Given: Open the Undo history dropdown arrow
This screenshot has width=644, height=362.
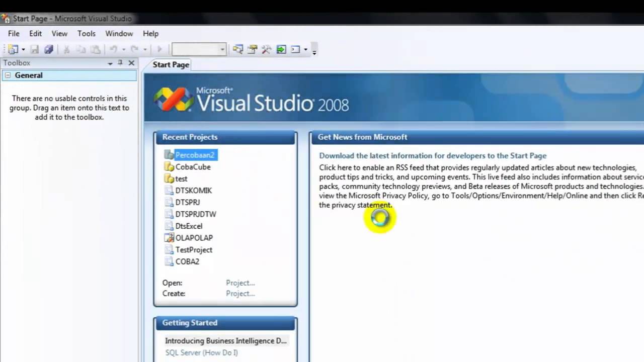Looking at the screenshot, I should tap(124, 50).
